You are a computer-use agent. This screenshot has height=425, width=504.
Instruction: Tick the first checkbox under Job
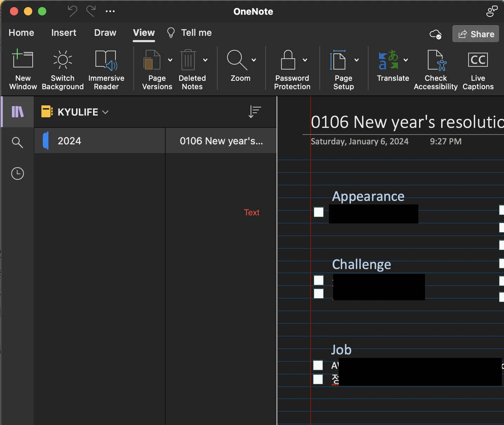pos(318,365)
